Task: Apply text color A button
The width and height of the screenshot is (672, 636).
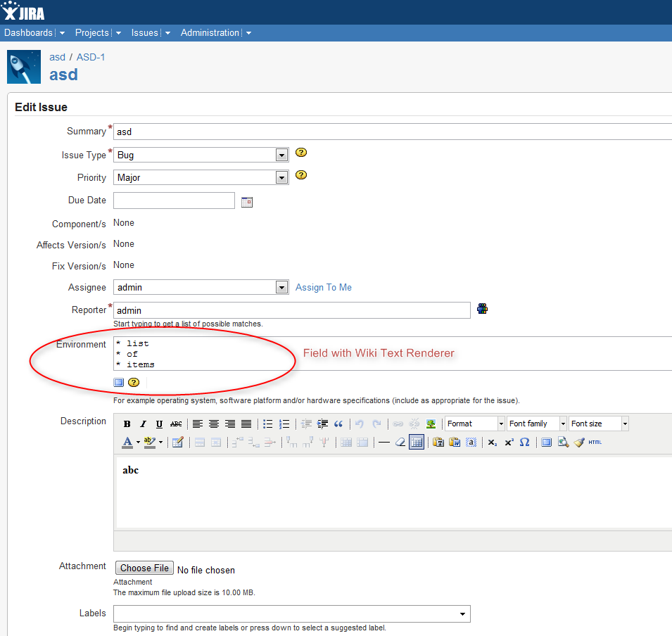Action: coord(127,443)
